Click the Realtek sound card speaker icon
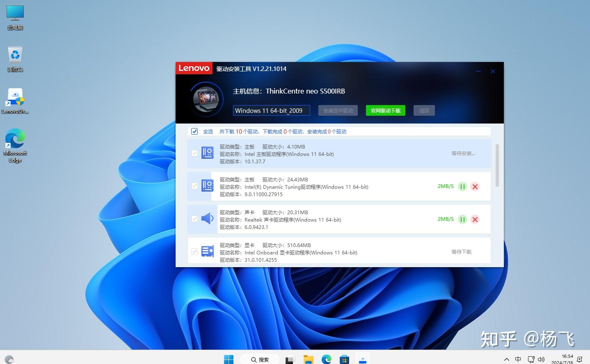Image resolution: width=590 pixels, height=364 pixels. (208, 219)
